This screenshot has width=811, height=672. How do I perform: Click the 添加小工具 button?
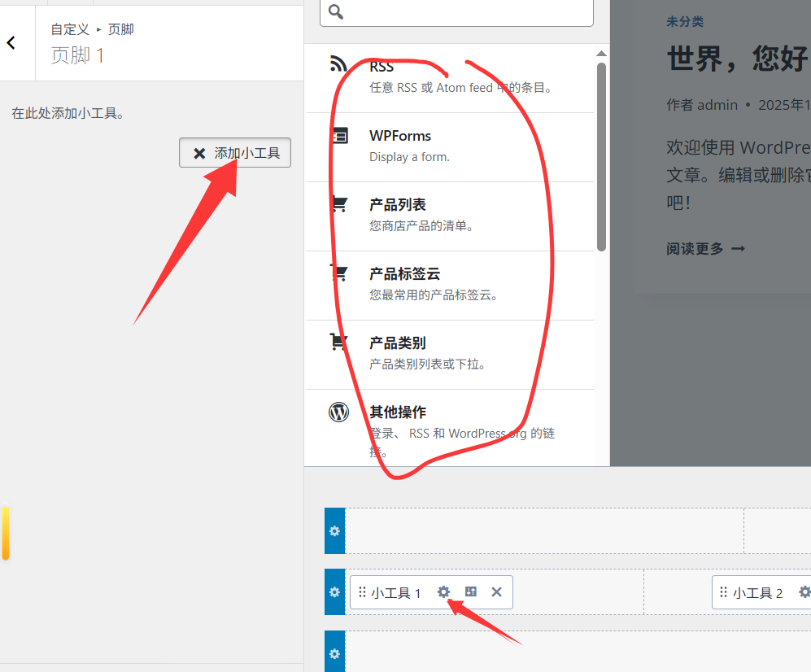(235, 153)
